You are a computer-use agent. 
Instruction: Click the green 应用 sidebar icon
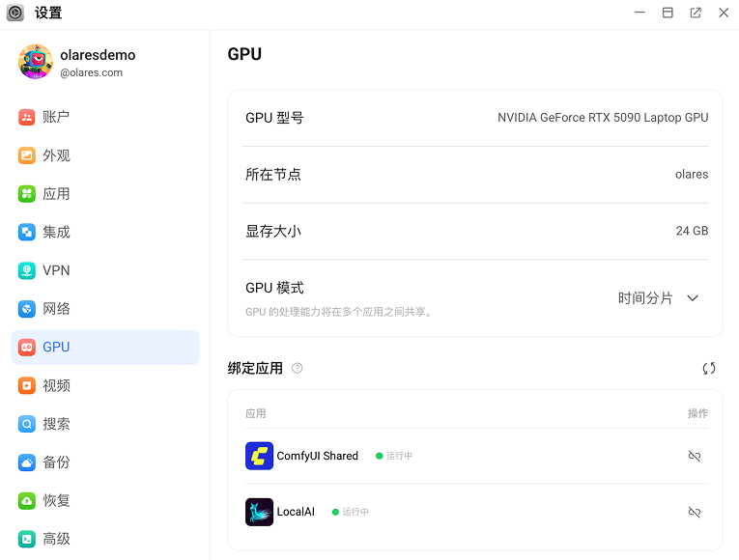tap(27, 193)
